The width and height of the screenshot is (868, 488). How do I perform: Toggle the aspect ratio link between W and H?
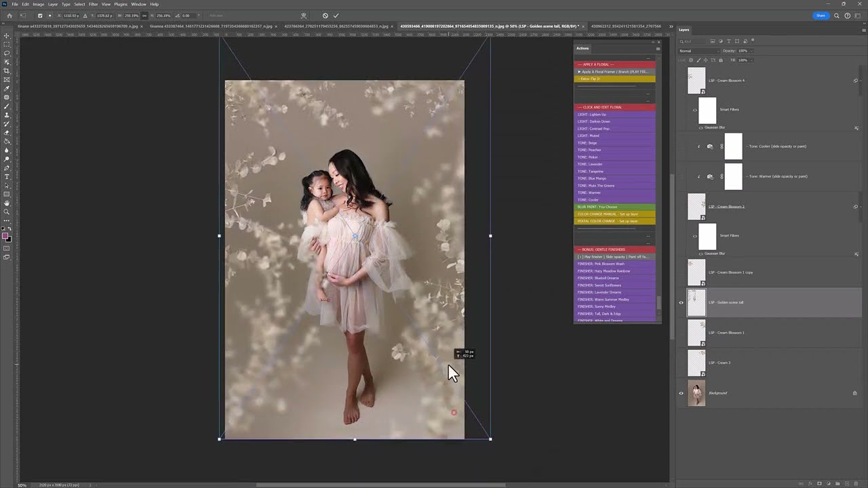pos(144,16)
